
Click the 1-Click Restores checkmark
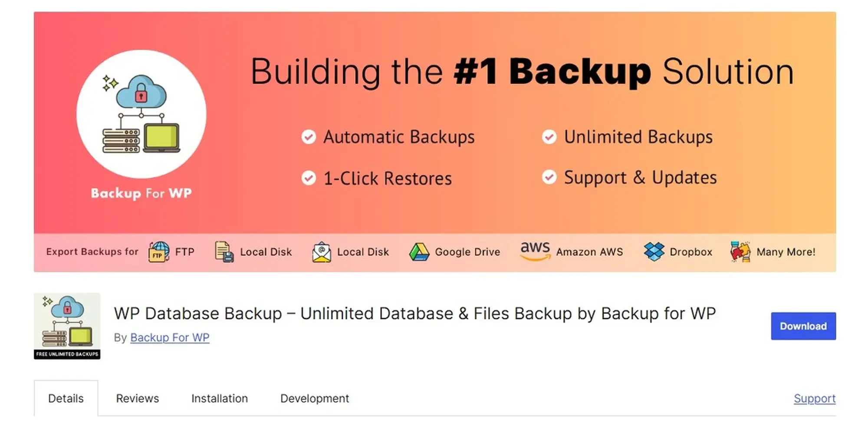(x=309, y=178)
